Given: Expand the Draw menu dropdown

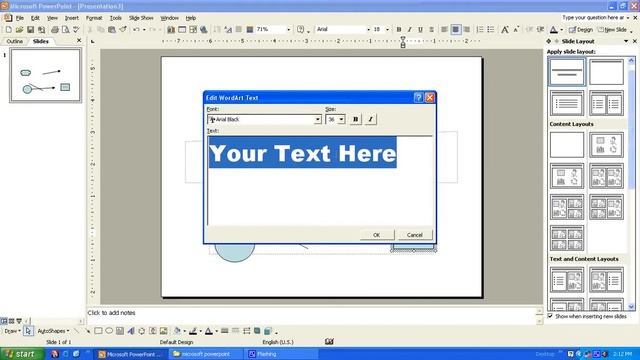Looking at the screenshot, I should [12, 331].
